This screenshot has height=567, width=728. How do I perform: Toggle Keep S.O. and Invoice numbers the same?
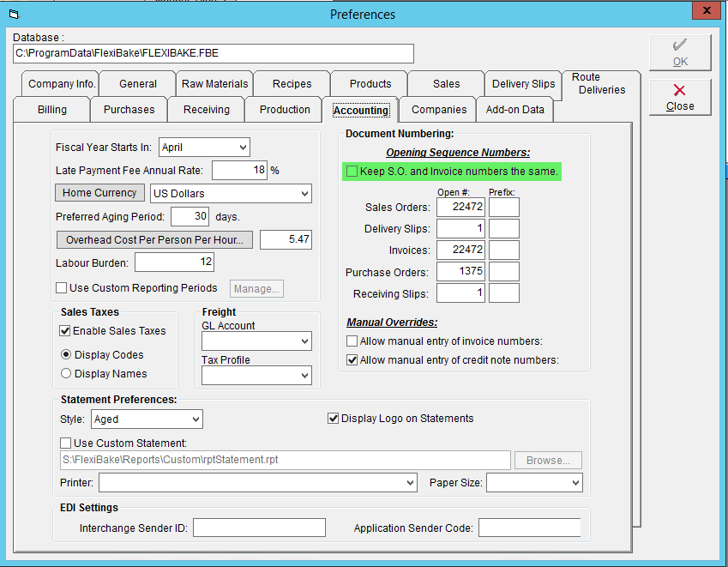pos(352,172)
